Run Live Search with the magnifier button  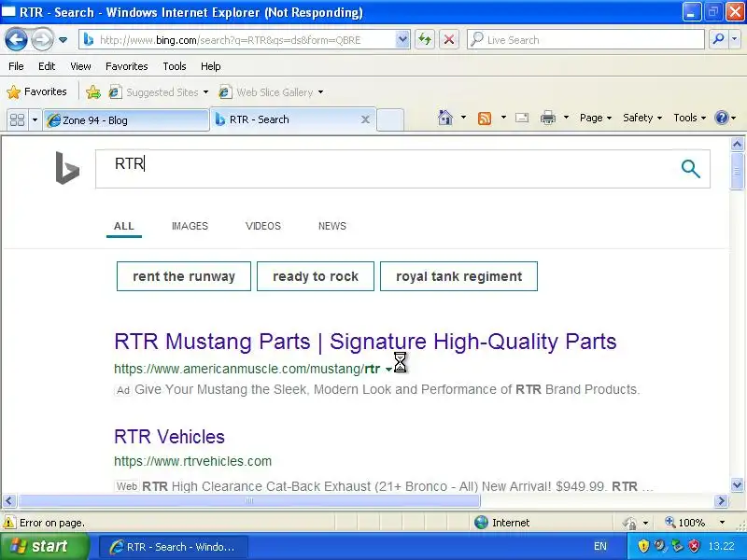[718, 39]
